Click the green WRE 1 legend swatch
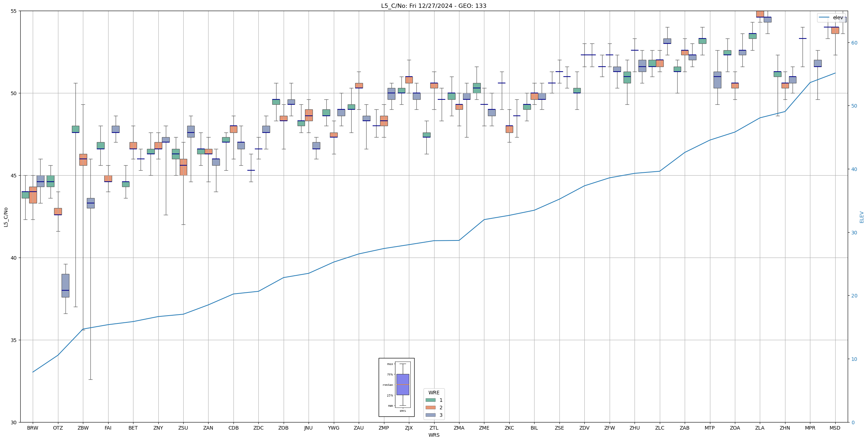The width and height of the screenshot is (868, 441). pos(430,400)
